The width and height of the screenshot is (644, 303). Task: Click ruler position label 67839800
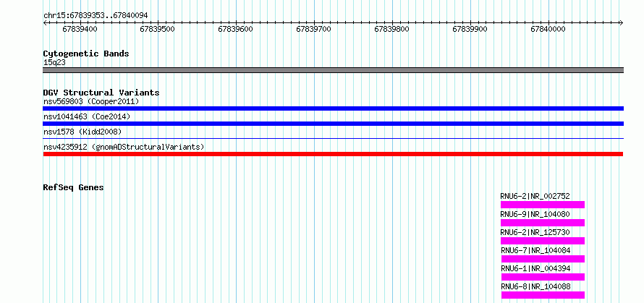(x=391, y=29)
